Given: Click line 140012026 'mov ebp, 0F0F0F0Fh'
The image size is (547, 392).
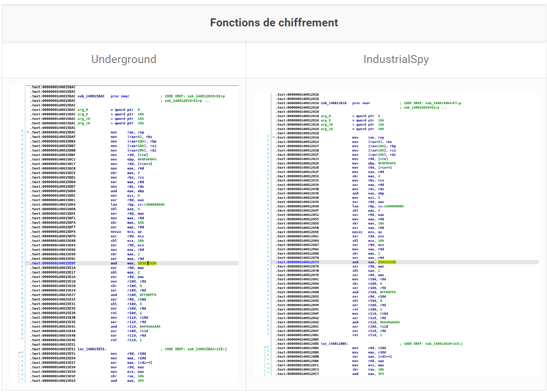Looking at the screenshot, I should (x=336, y=163).
